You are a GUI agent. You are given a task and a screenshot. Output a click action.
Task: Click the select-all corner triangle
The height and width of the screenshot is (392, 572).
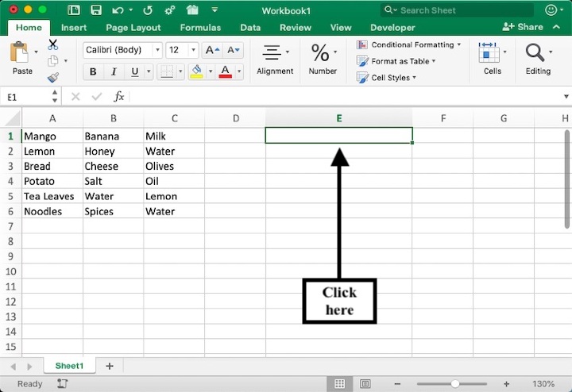[x=14, y=118]
